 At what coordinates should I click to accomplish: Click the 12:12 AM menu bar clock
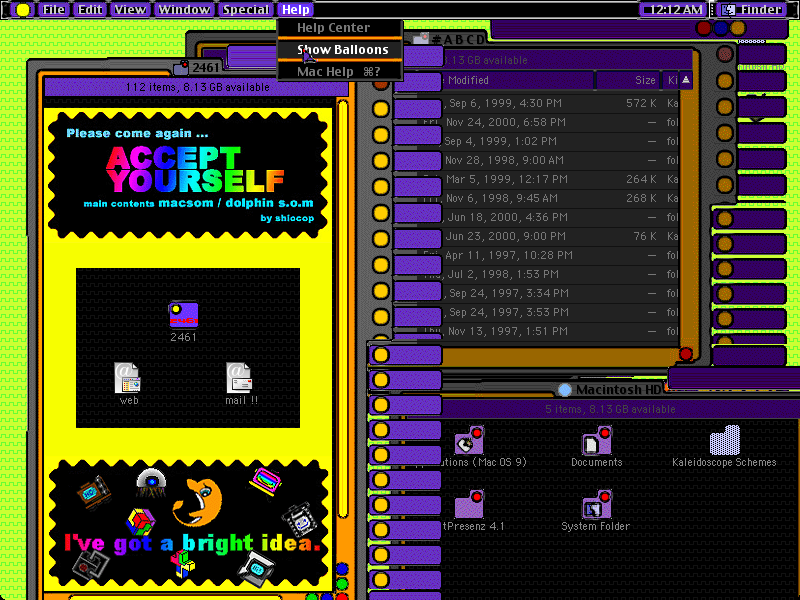[x=673, y=10]
